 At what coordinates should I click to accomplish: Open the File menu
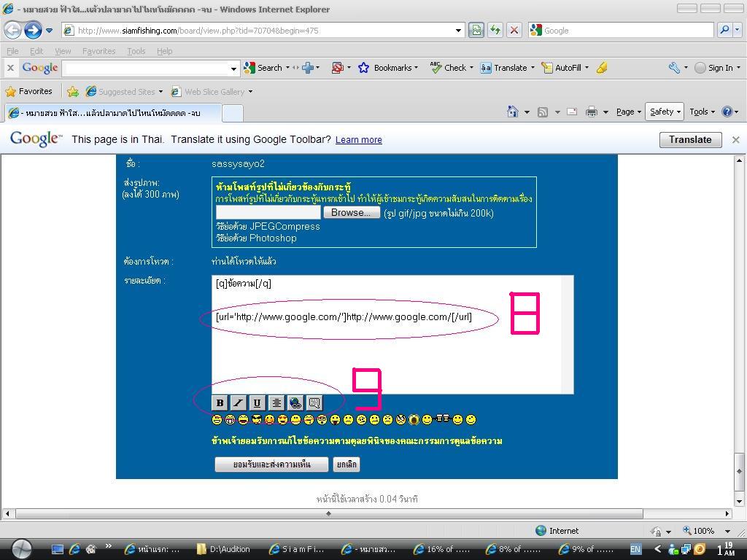(x=12, y=51)
